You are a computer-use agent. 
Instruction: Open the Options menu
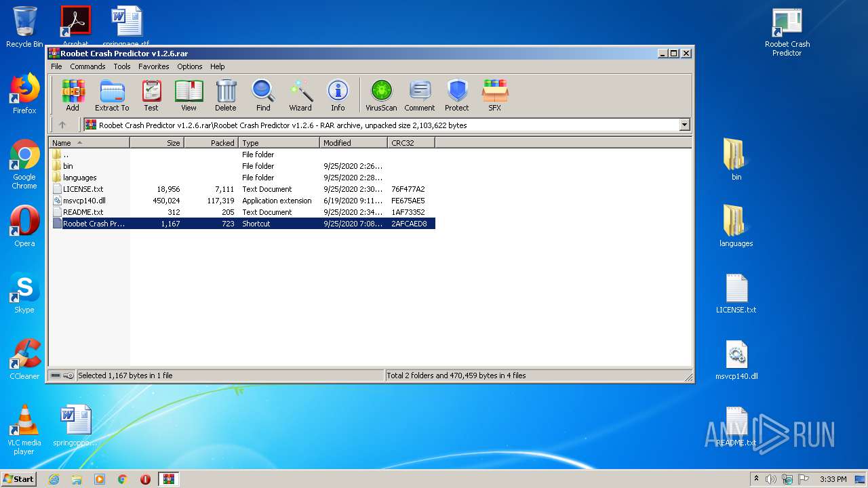click(x=190, y=66)
